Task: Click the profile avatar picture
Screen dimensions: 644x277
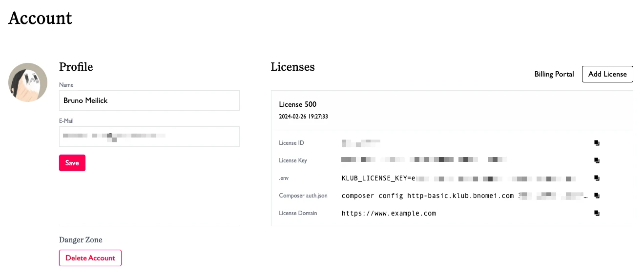Action: pos(28,82)
